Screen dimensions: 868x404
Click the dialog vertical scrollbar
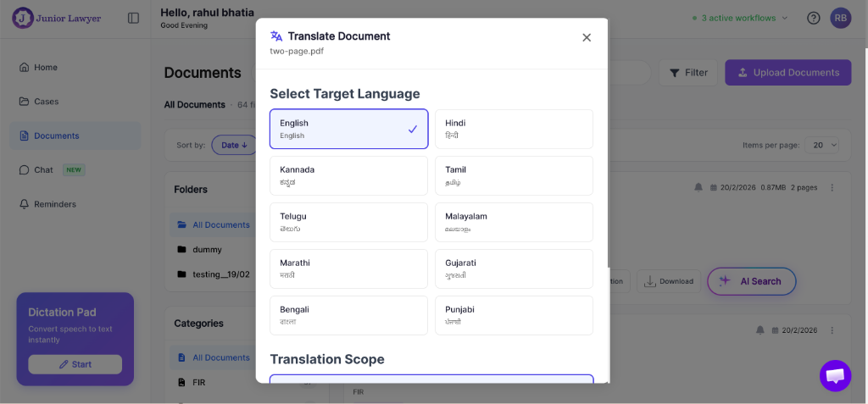pyautogui.click(x=609, y=144)
